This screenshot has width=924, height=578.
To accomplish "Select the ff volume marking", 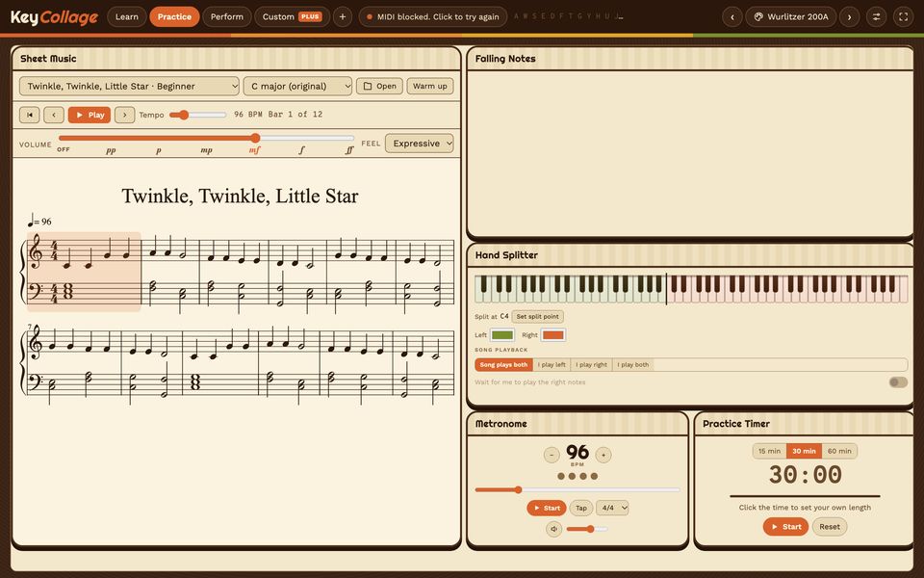I will [x=348, y=150].
